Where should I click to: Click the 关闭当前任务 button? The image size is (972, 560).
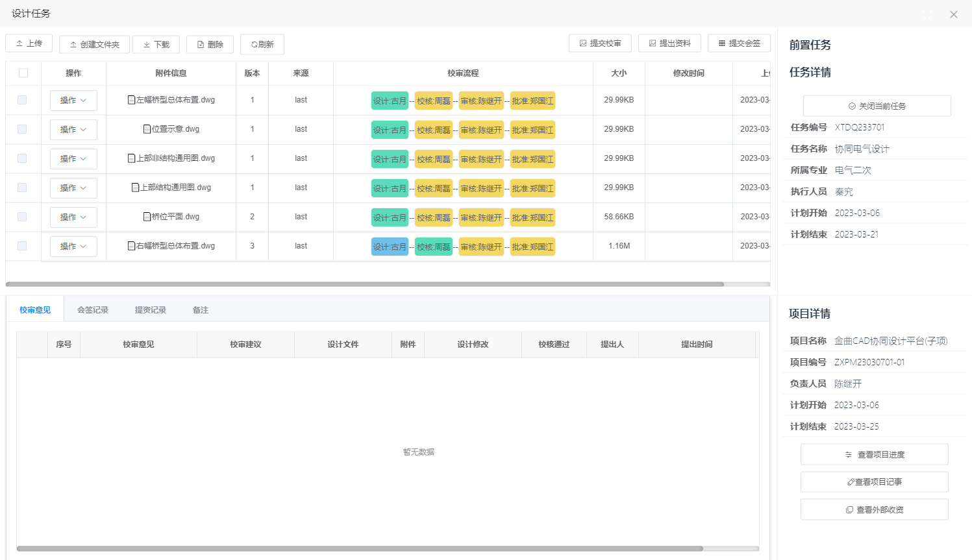[x=877, y=106]
